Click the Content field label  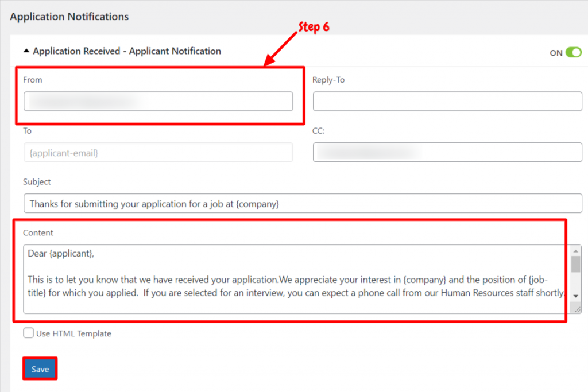pos(38,232)
